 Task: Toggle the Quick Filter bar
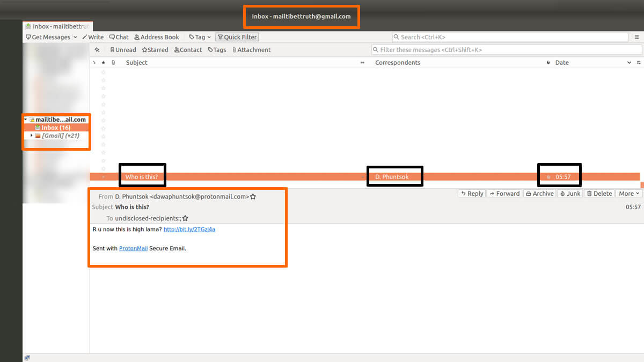click(x=237, y=37)
